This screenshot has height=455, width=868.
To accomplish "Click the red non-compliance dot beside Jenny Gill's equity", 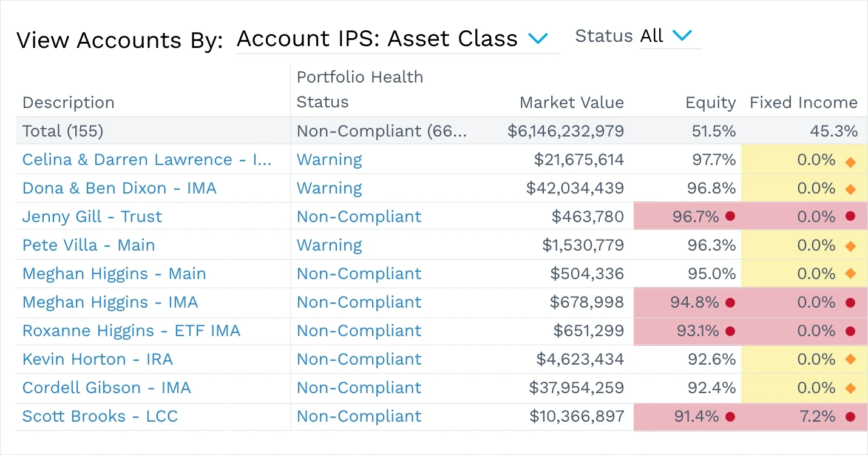I will (730, 217).
